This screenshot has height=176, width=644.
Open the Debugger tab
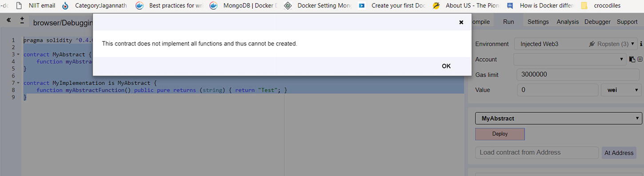[x=597, y=21]
